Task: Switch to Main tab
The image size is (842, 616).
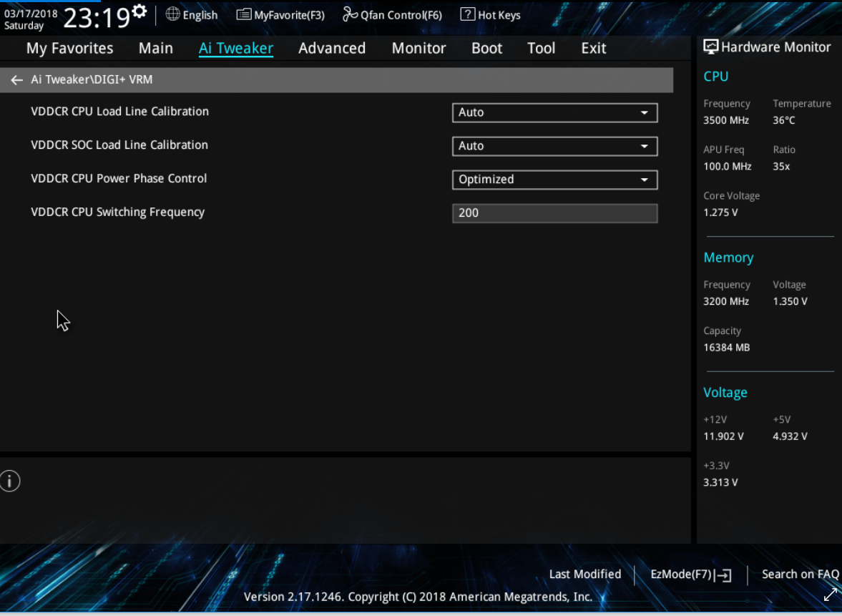Action: tap(156, 49)
